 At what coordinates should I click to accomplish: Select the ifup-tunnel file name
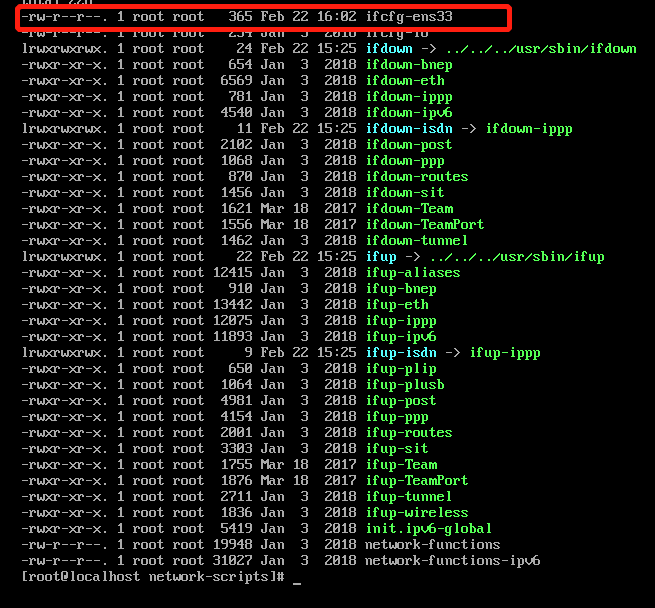tap(409, 497)
